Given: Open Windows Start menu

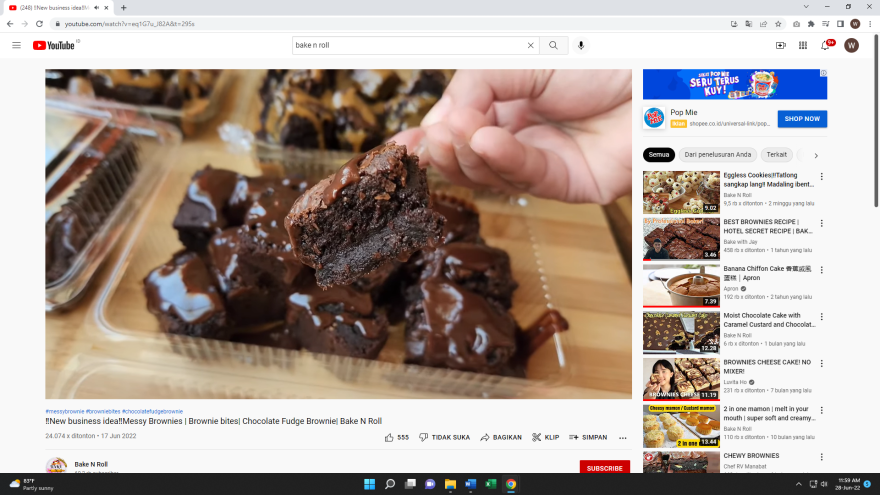Looking at the screenshot, I should coord(369,484).
